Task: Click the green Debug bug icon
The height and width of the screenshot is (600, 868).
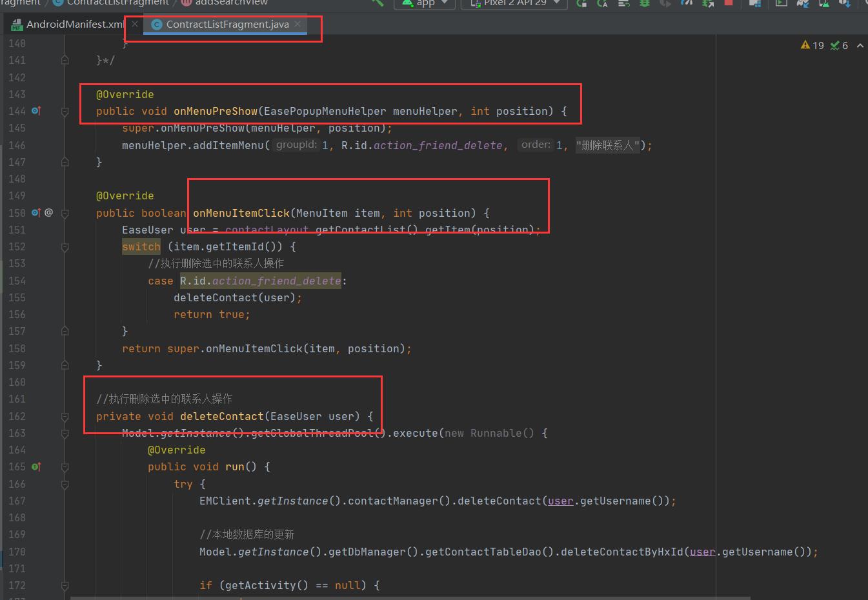Action: point(645,3)
